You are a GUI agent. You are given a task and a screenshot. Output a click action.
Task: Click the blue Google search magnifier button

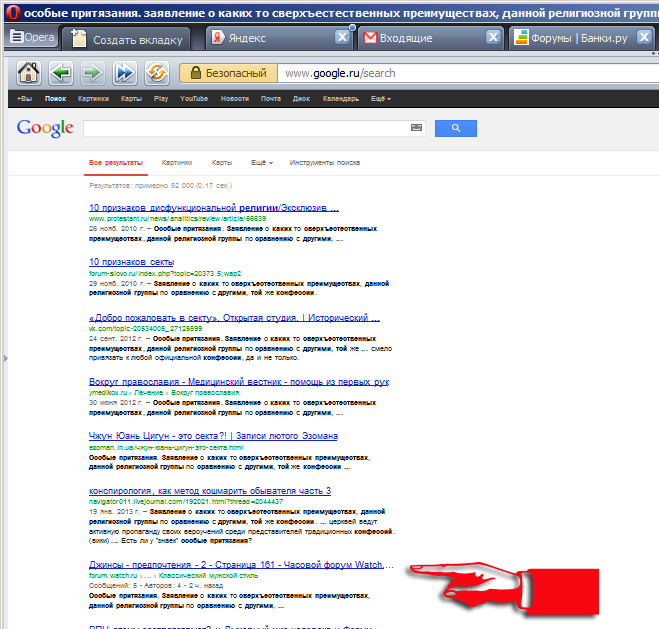456,128
